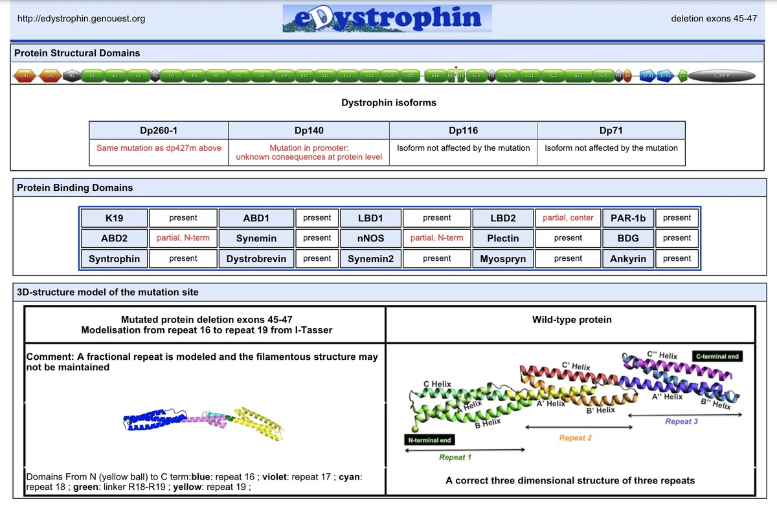Click the R11 repeat domain
Image resolution: width=777 pixels, height=532 pixels.
coord(326,76)
